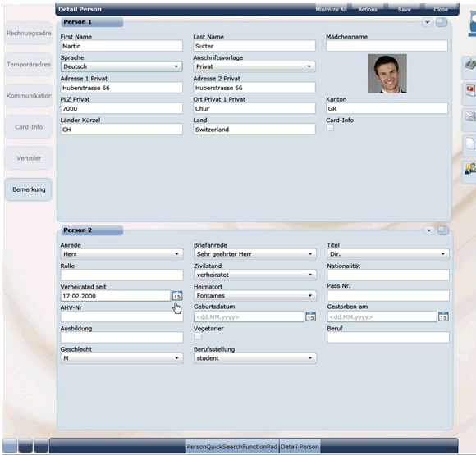Click the Minimize All button
Image resolution: width=476 pixels, height=455 pixels.
331,9
